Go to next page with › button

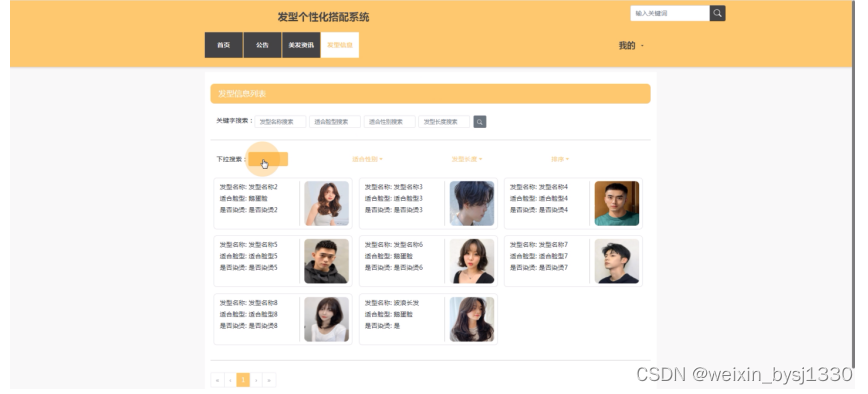click(x=256, y=380)
